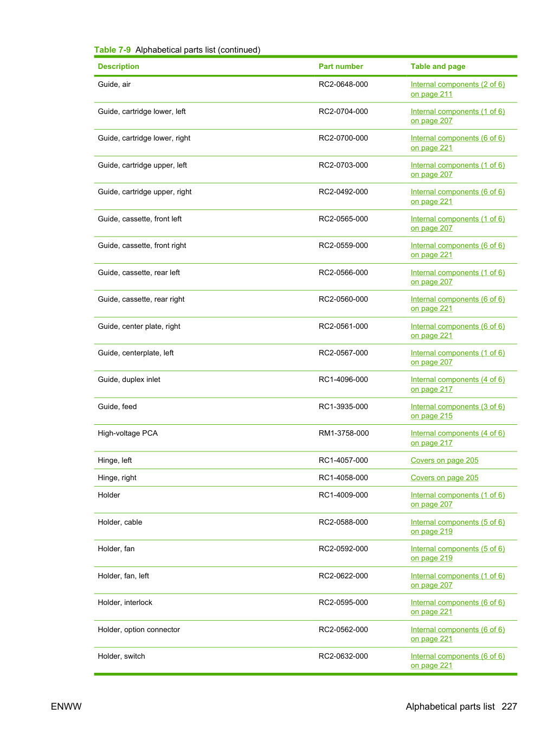Open the link for Holder, switch
This screenshot has height=746, width=560.
tap(458, 661)
